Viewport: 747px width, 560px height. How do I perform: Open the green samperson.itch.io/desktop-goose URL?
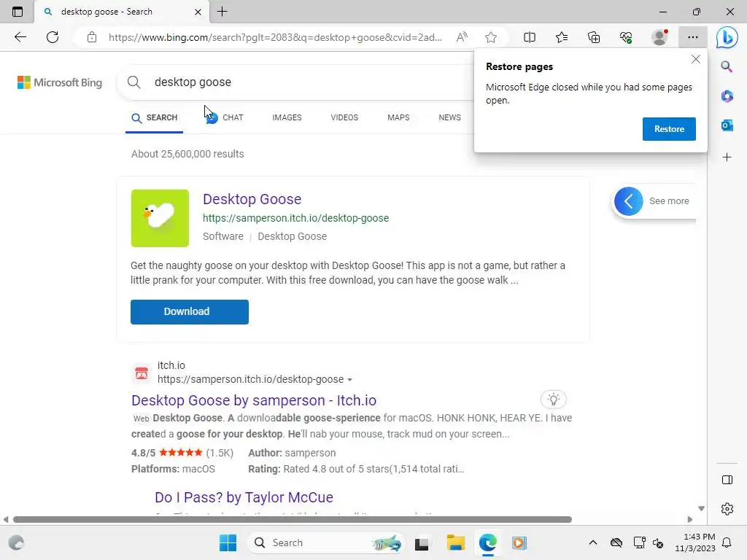pos(296,218)
